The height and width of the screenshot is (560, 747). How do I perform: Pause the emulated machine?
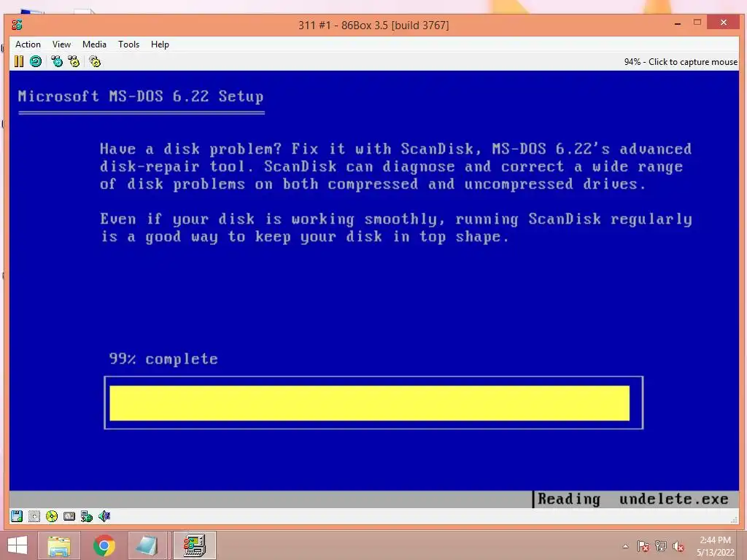coord(18,61)
